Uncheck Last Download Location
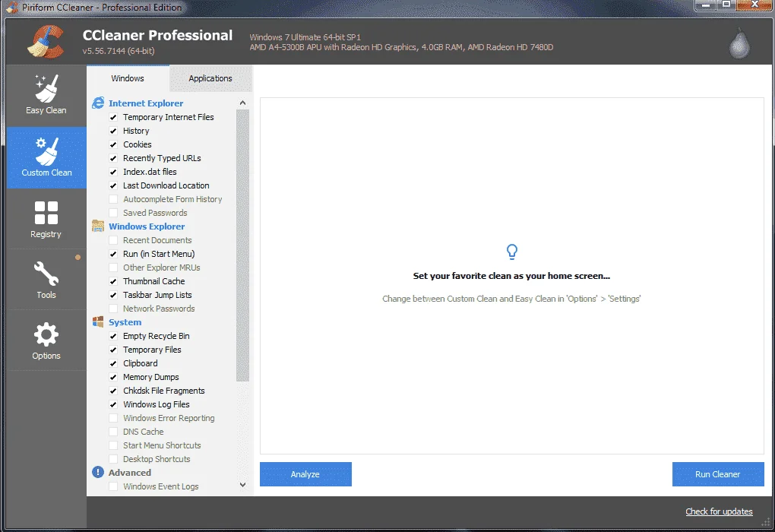The width and height of the screenshot is (775, 532). pos(113,186)
